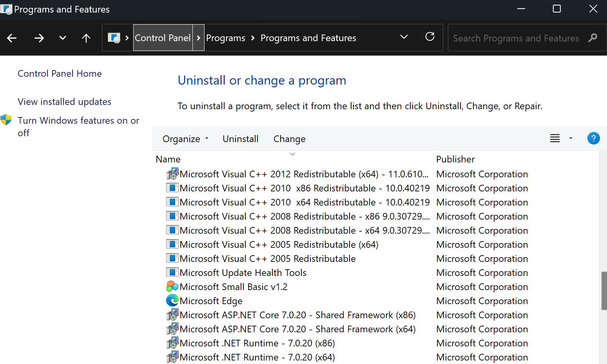Click the Control Panel icon in address bar

pyautogui.click(x=114, y=38)
